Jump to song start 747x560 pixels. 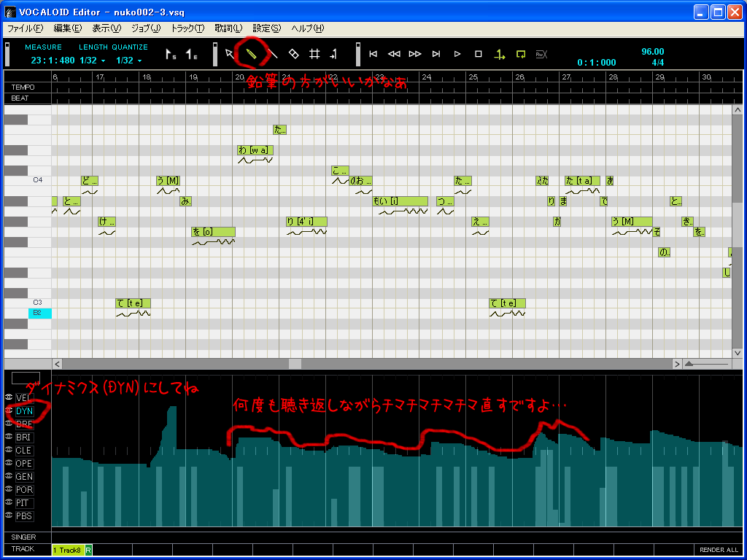pyautogui.click(x=373, y=54)
